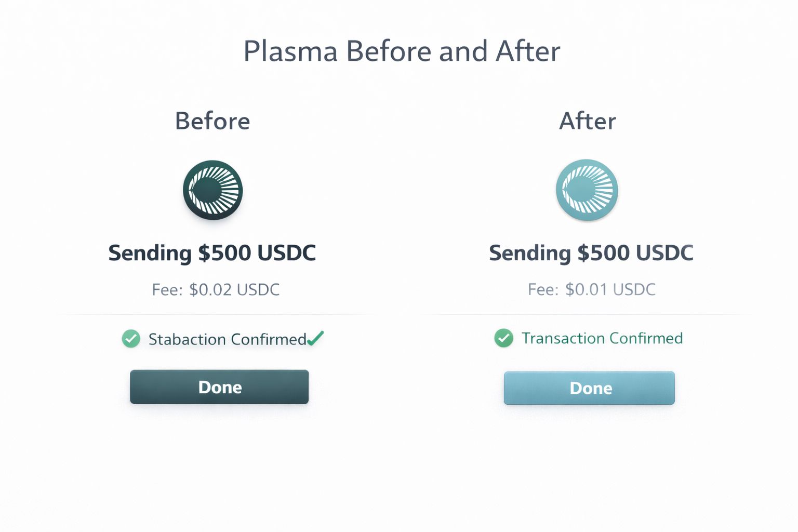Click the divider line under the After fee
This screenshot has height=532, width=798.
tap(591, 314)
